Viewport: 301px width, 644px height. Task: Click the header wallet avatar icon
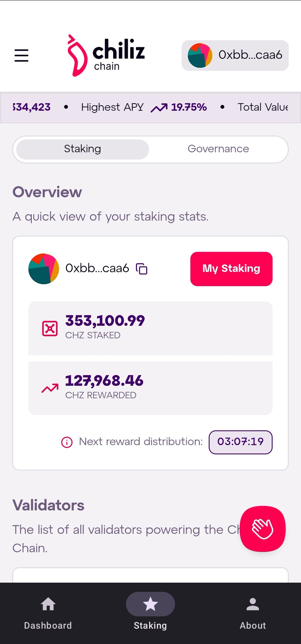tap(200, 55)
